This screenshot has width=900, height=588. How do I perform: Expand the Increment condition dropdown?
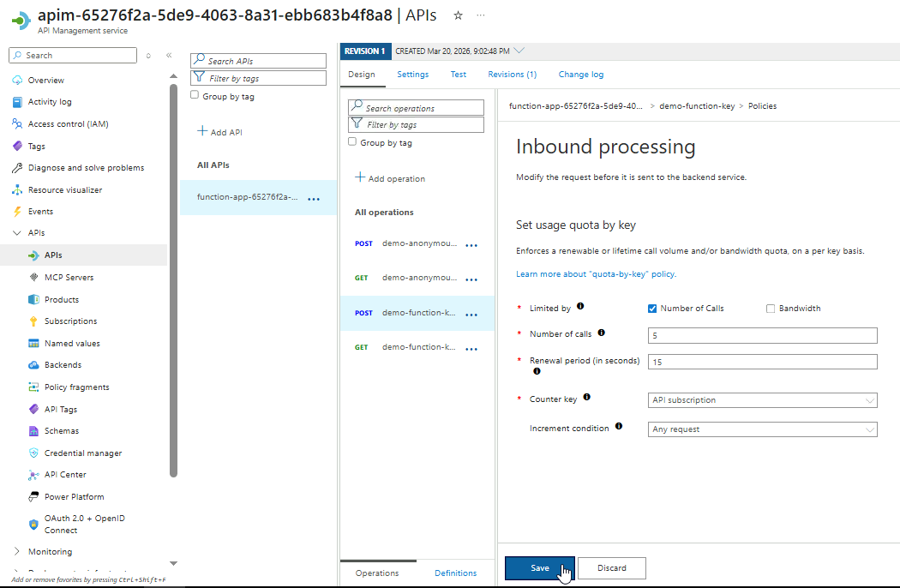pos(762,429)
